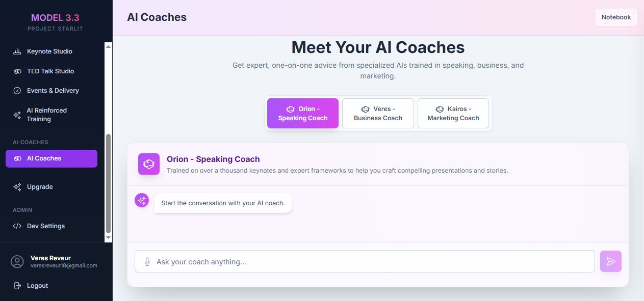644x301 pixels.
Task: Switch to Veres - Business Coach tab
Action: click(x=378, y=113)
